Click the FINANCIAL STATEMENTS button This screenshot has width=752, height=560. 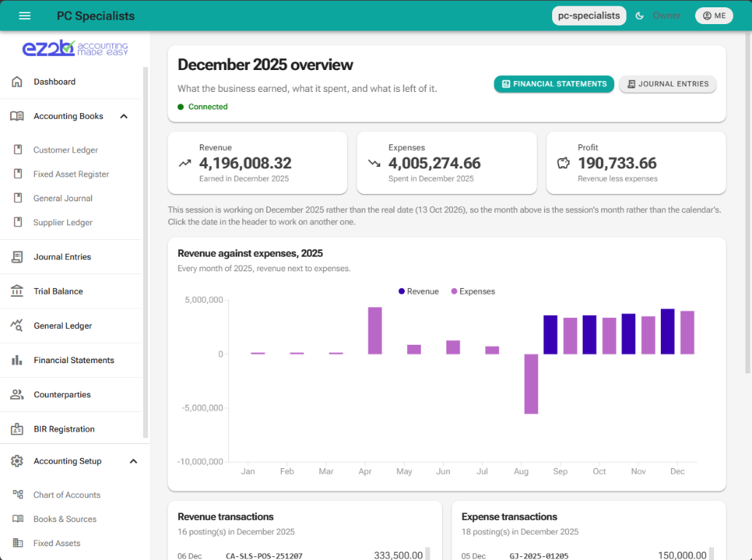click(554, 84)
